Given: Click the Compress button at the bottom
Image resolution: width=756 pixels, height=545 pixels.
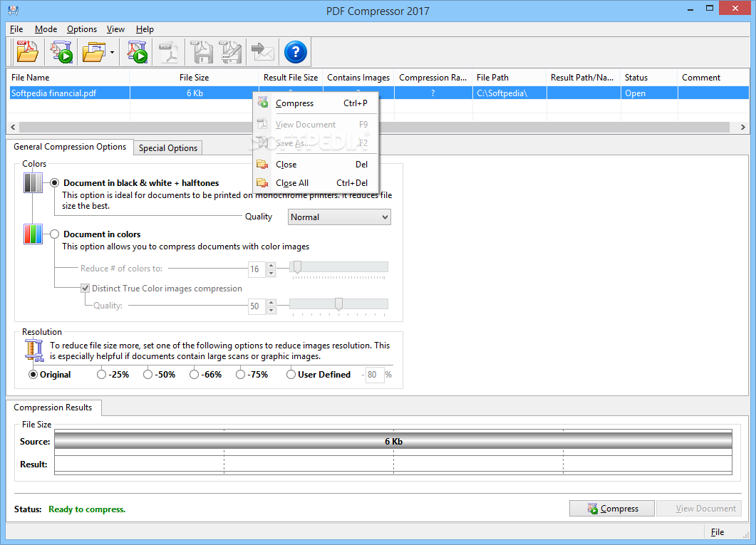Looking at the screenshot, I should coord(612,509).
